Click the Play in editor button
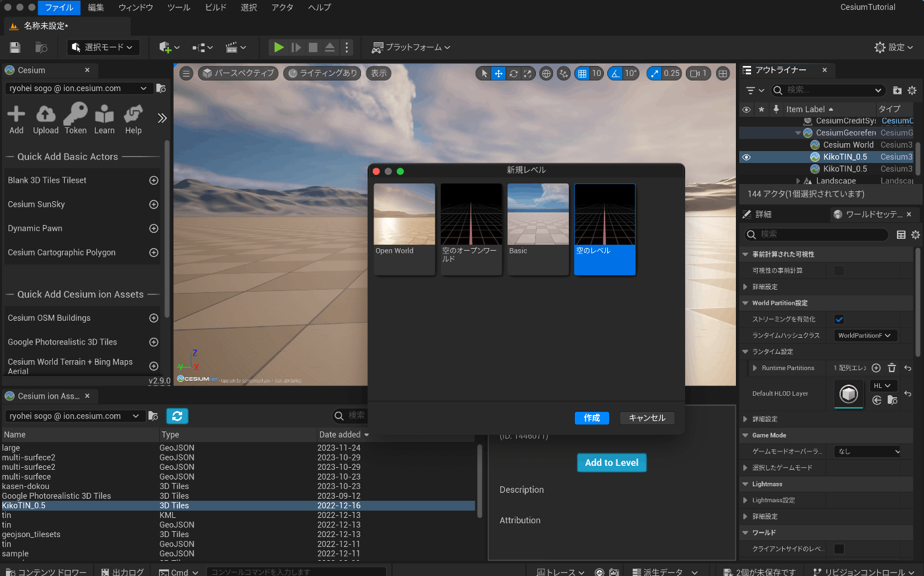 [279, 48]
